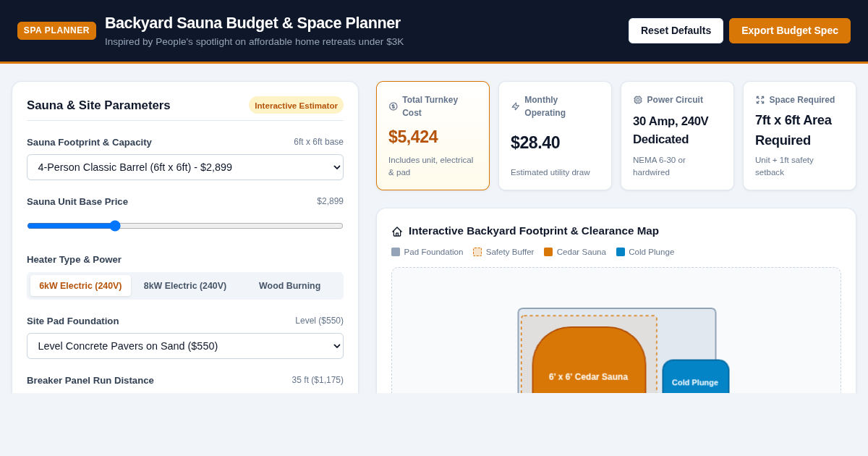
Task: Select Wood Burning heater option
Action: click(290, 286)
